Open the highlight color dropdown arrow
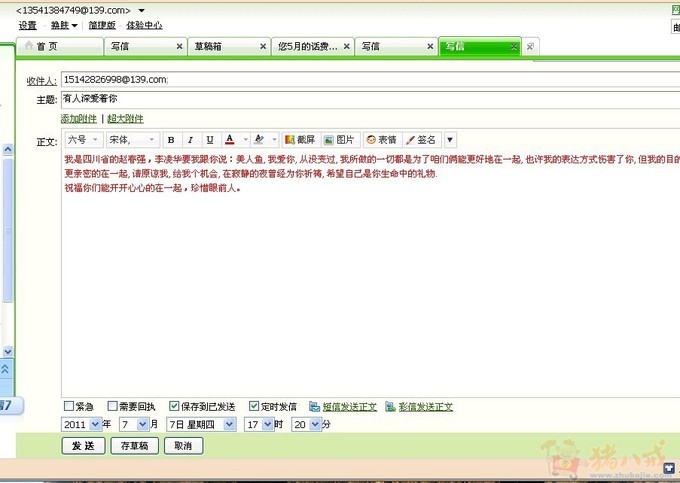 (274, 140)
